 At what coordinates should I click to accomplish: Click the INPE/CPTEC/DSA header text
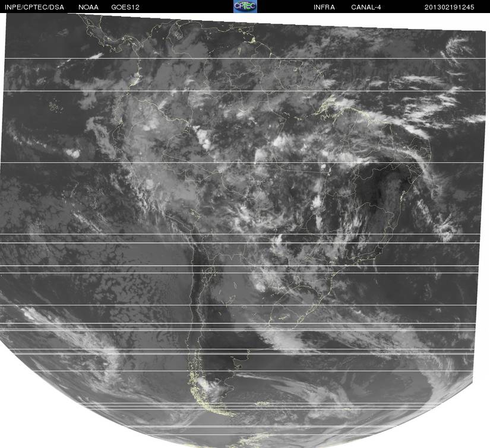click(34, 7)
